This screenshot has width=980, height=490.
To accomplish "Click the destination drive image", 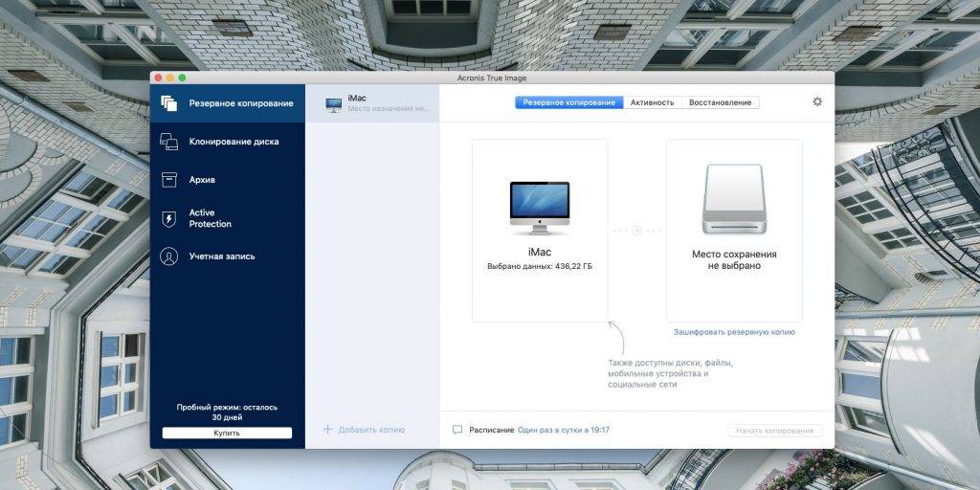I will 733,199.
